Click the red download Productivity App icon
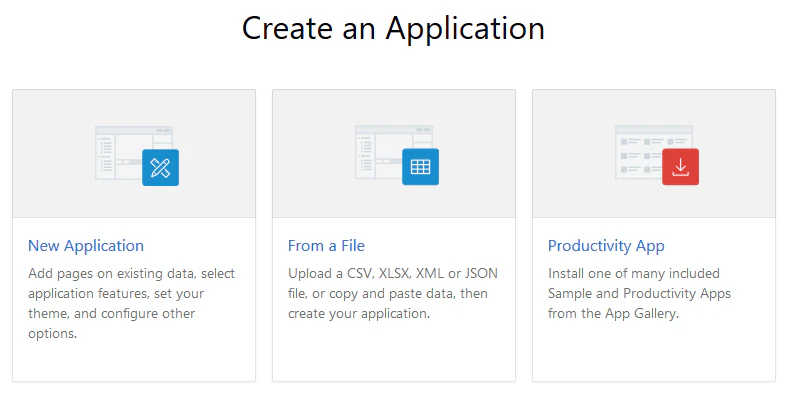This screenshot has width=788, height=402. (x=680, y=167)
